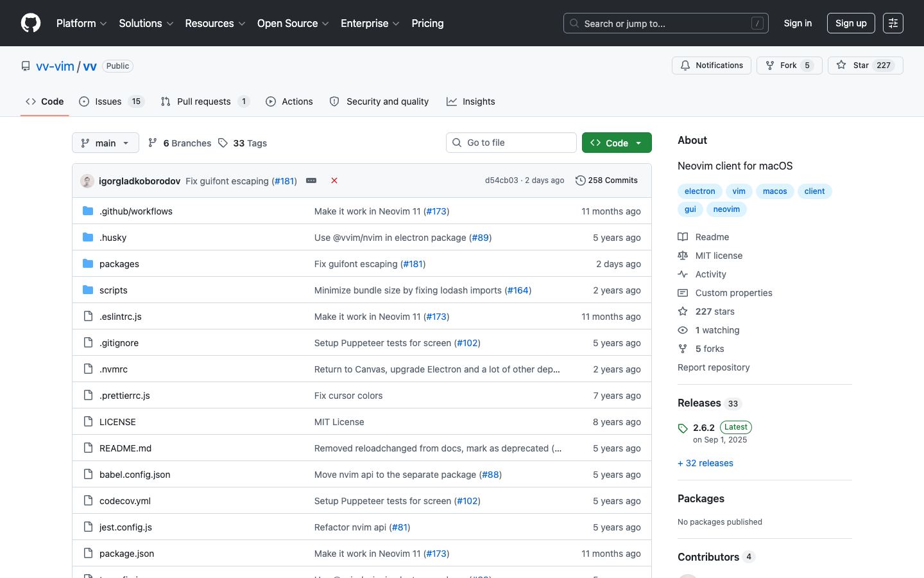Viewport: 924px width, 578px height.
Task: Click the eye icon beside watching
Action: click(683, 330)
